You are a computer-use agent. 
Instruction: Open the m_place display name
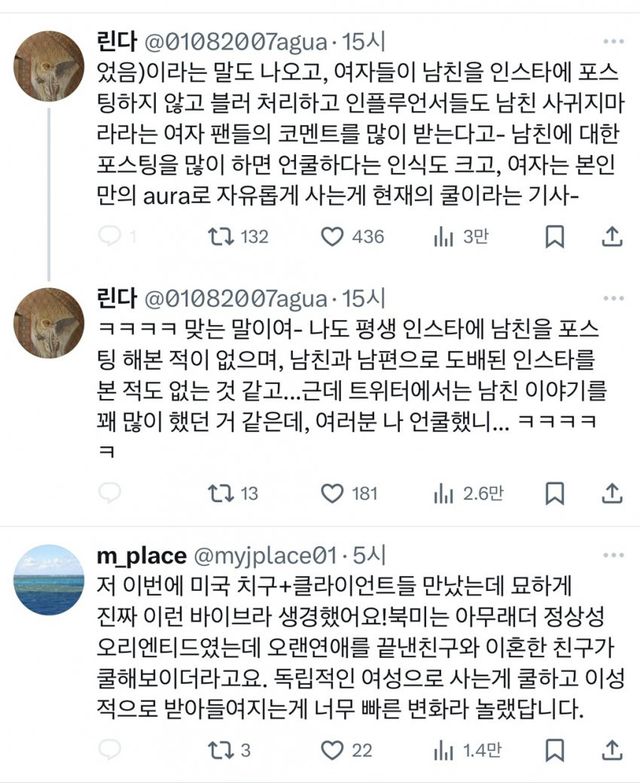(140, 555)
